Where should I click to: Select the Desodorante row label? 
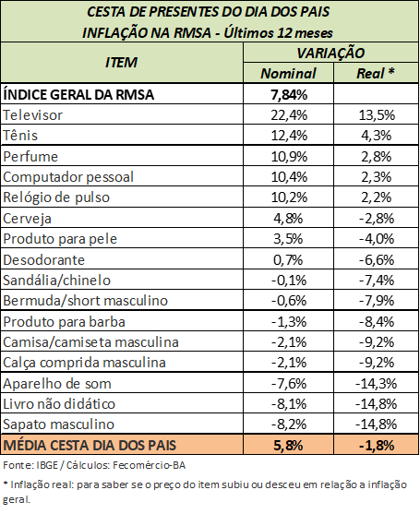(122, 259)
